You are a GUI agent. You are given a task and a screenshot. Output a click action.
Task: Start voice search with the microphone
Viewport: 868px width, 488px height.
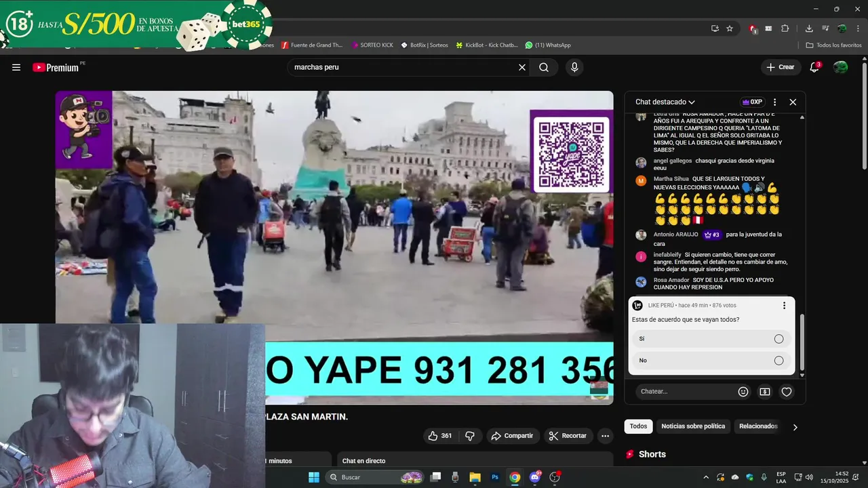pos(574,67)
